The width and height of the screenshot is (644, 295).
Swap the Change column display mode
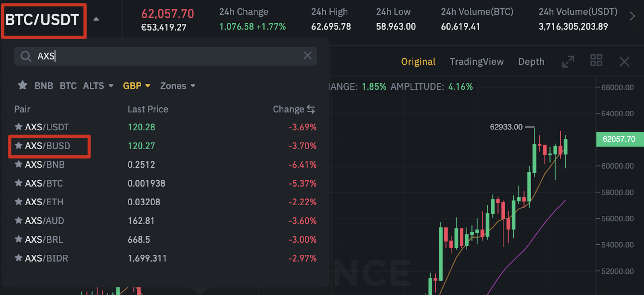(x=311, y=109)
